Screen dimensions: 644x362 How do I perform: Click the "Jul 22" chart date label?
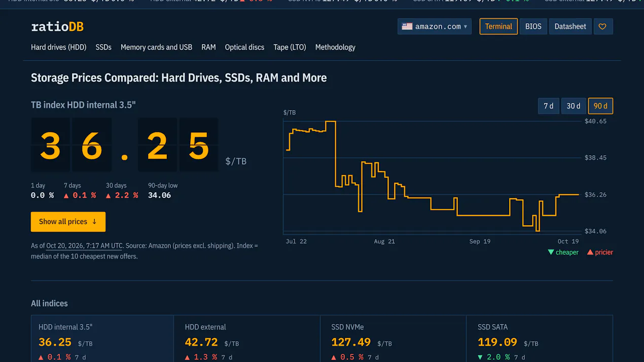point(296,241)
